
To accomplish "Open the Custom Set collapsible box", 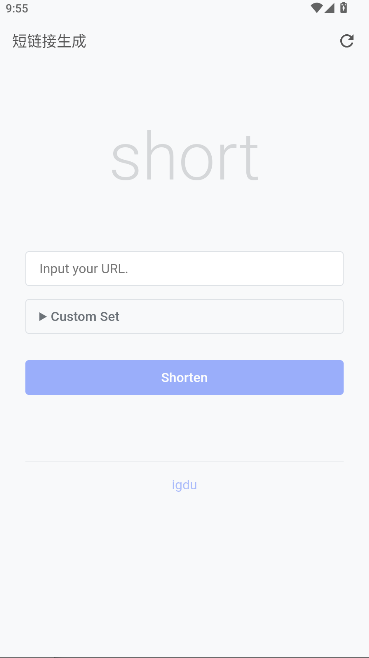I will tap(184, 316).
